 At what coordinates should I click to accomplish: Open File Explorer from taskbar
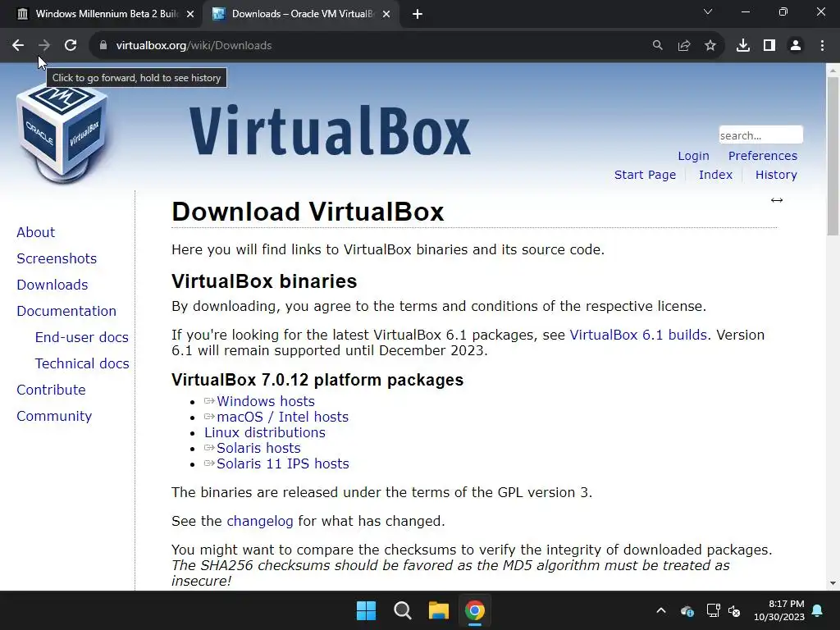point(438,610)
